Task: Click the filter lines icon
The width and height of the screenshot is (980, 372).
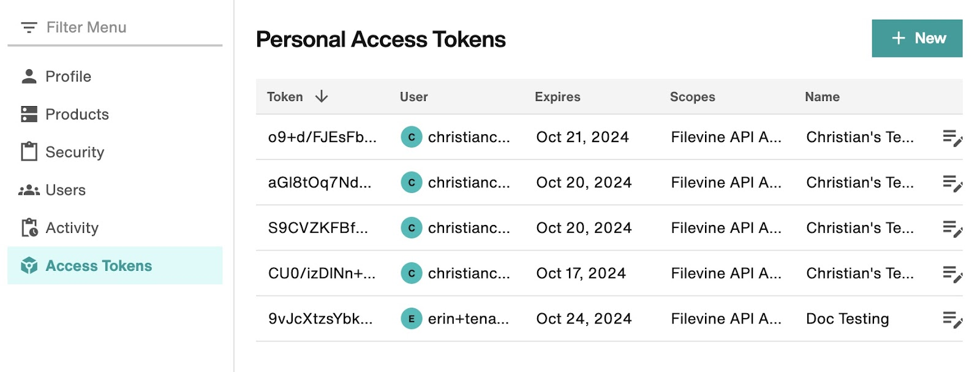Action: tap(29, 28)
